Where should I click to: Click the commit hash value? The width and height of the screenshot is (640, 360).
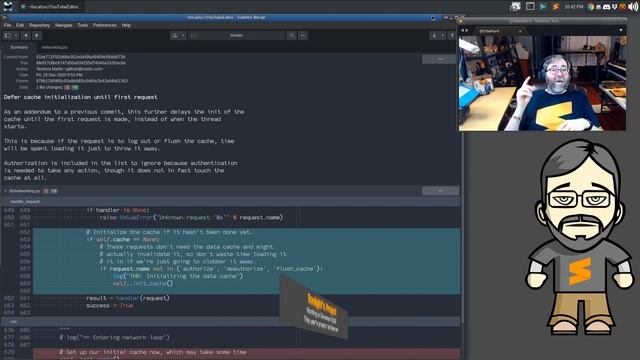(x=80, y=57)
